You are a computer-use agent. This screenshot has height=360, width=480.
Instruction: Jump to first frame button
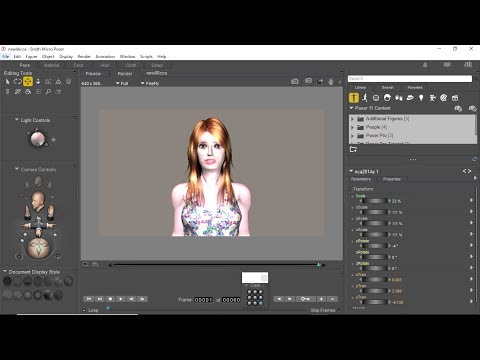coord(89,299)
